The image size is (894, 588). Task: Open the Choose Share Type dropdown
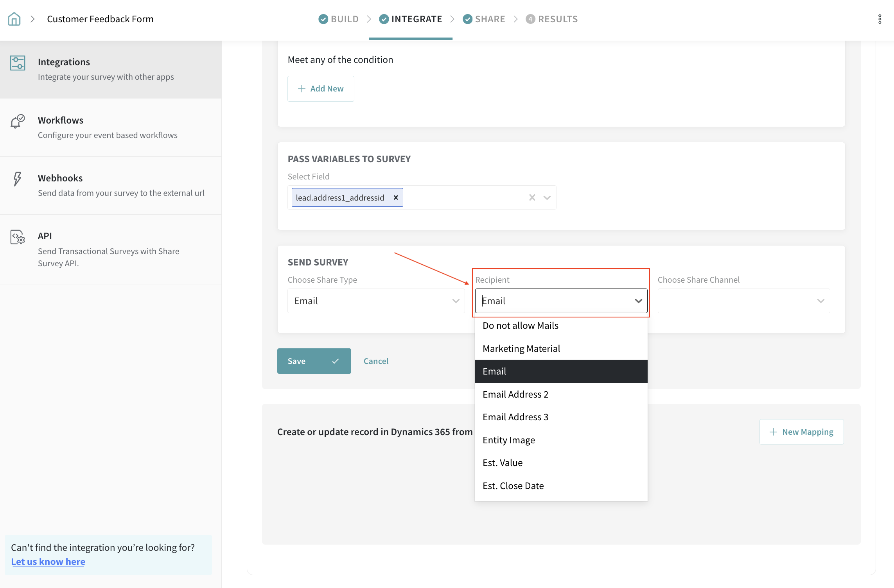click(376, 301)
